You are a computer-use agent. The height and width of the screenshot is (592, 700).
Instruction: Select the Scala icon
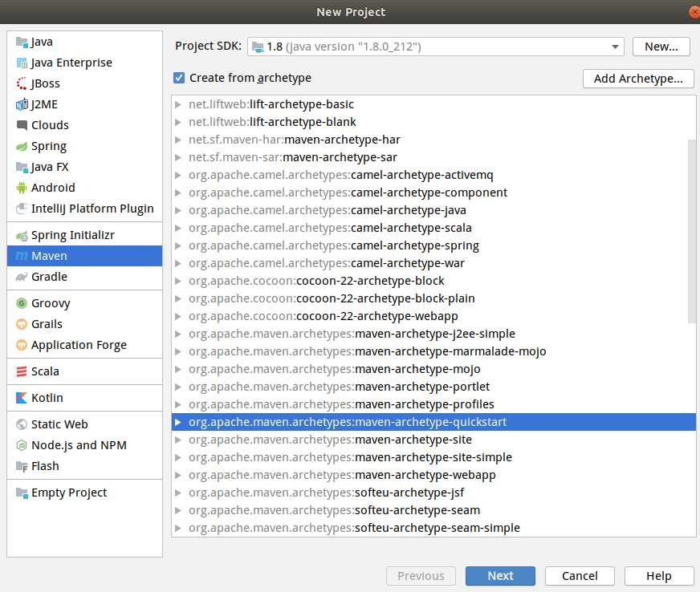22,371
